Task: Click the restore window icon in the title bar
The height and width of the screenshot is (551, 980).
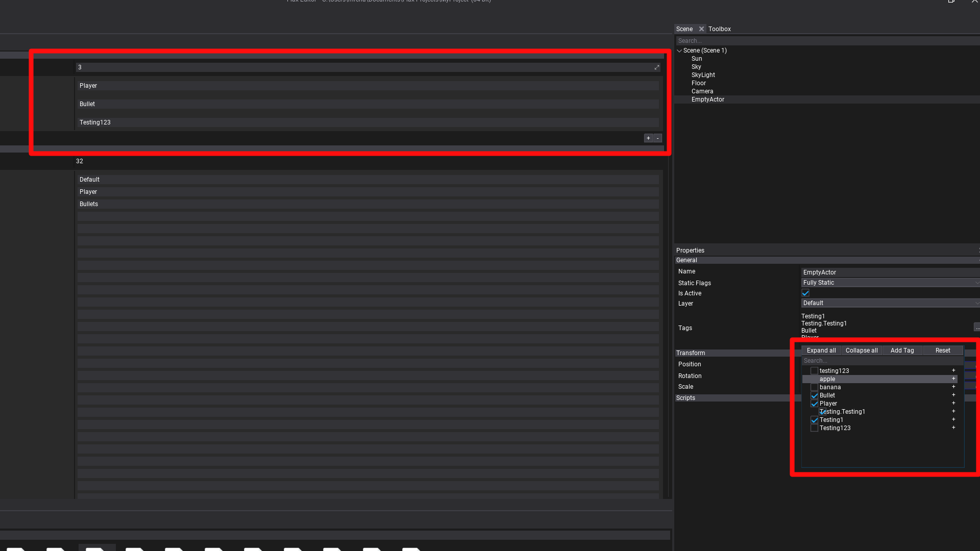Action: 951,2
